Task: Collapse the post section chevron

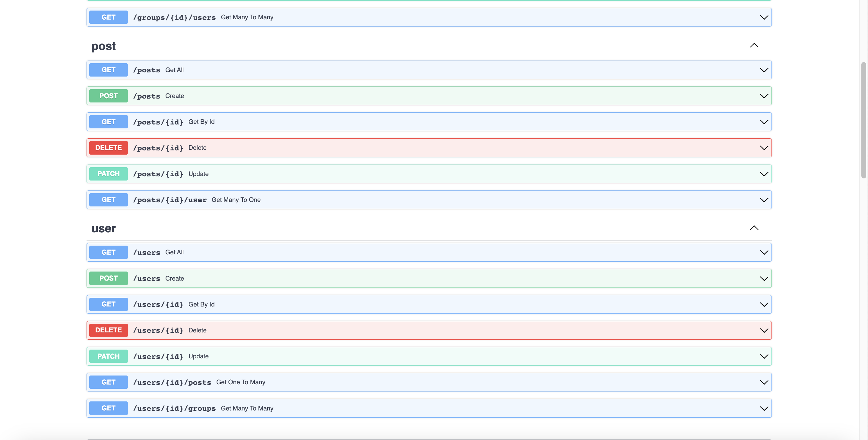Action: pyautogui.click(x=754, y=46)
